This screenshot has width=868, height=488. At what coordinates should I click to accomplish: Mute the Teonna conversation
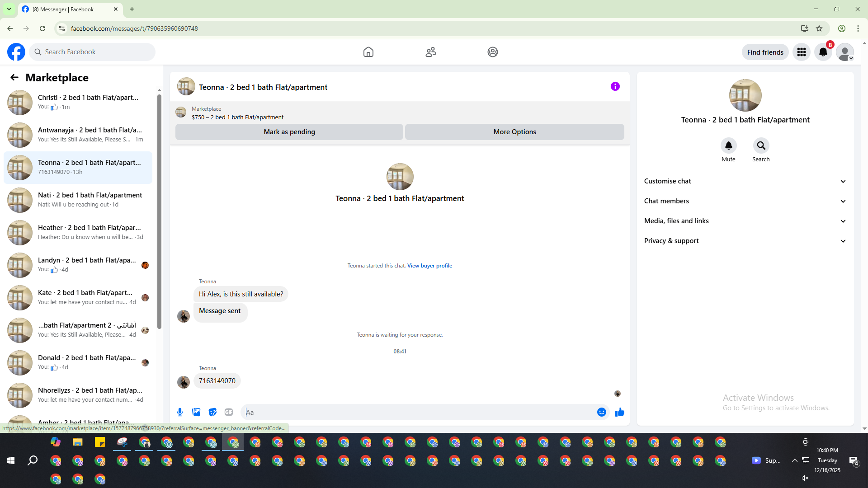[728, 145]
